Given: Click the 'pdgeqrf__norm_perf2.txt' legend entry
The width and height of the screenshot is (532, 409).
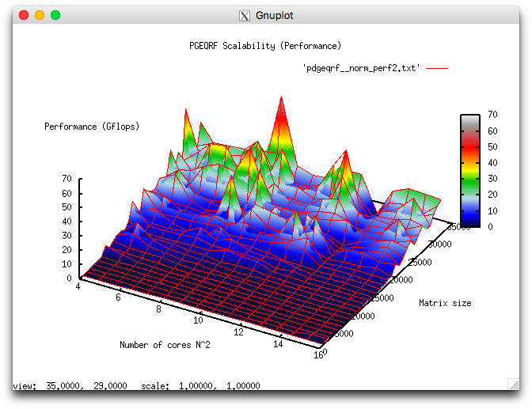Looking at the screenshot, I should coord(361,68).
